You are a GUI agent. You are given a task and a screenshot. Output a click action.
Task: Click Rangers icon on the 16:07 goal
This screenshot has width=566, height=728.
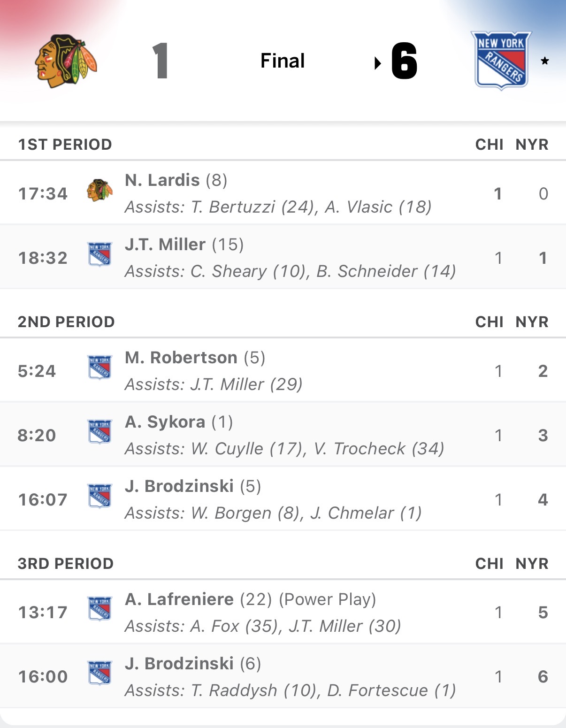click(x=99, y=496)
